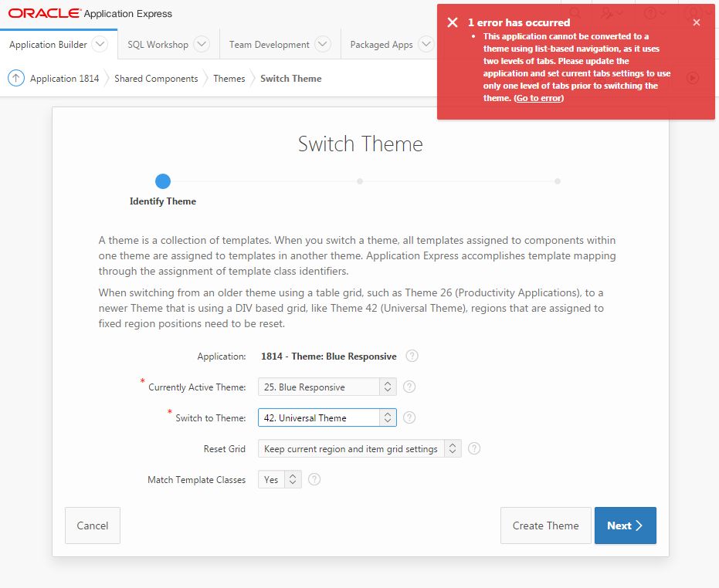
Task: Open help for Currently Active Theme
Action: (409, 387)
